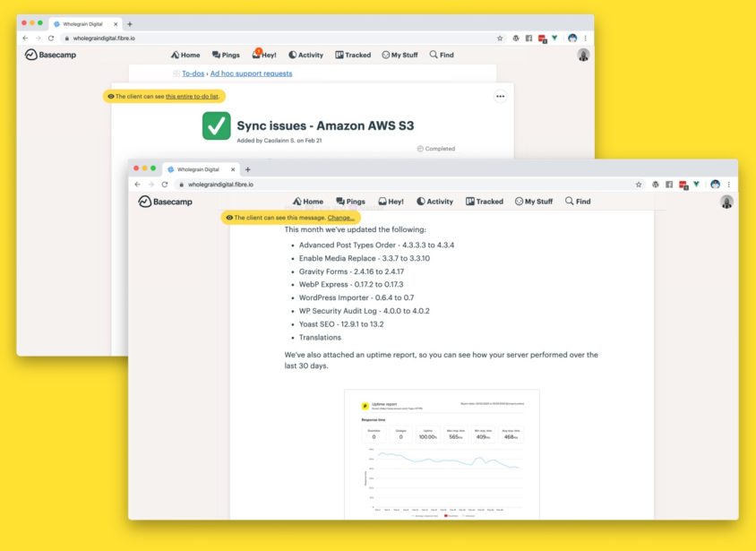The height and width of the screenshot is (551, 756).
Task: Open the Ad hoc support requests link
Action: (251, 73)
